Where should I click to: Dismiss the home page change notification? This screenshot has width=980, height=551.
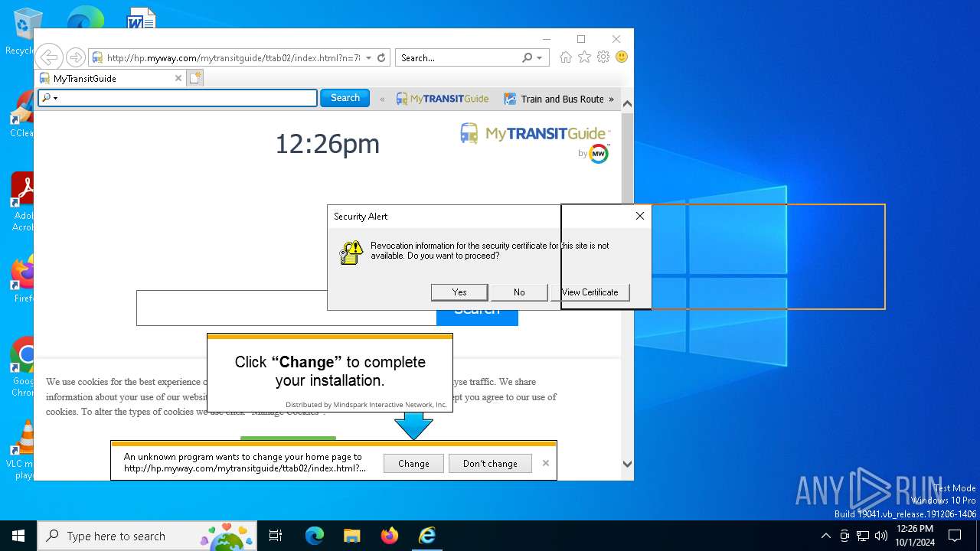546,463
